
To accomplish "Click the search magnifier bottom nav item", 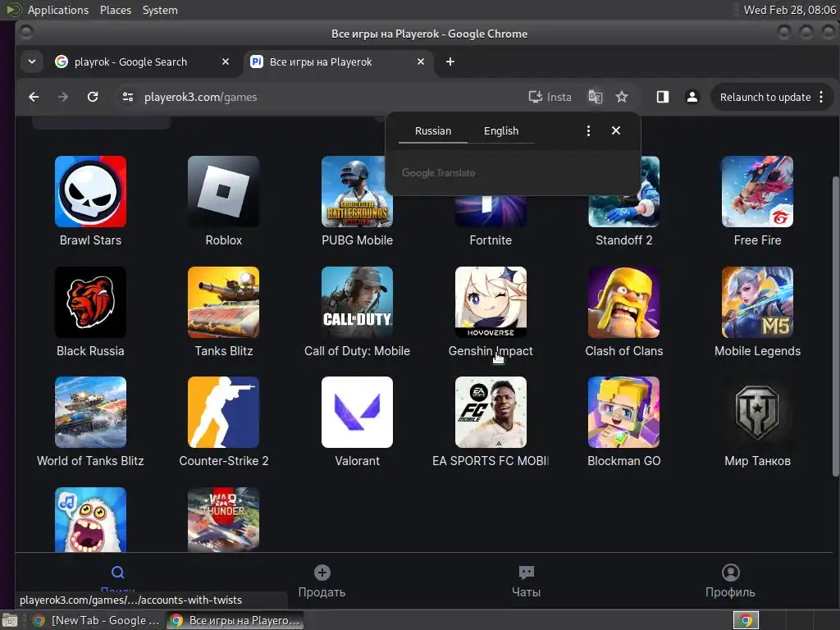I will (118, 573).
